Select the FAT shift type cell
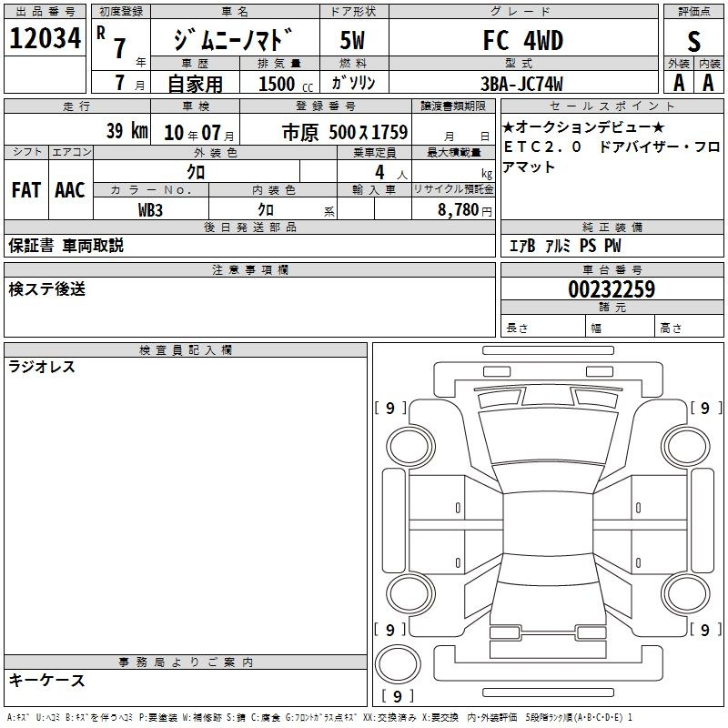The image size is (728, 728). pyautogui.click(x=25, y=189)
